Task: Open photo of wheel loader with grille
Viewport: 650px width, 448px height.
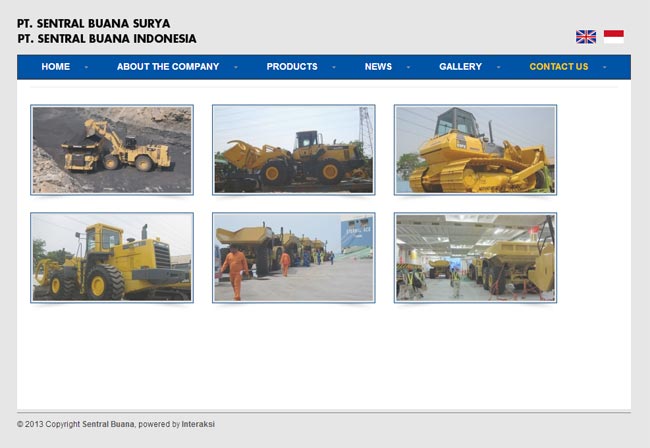Action: (x=112, y=258)
